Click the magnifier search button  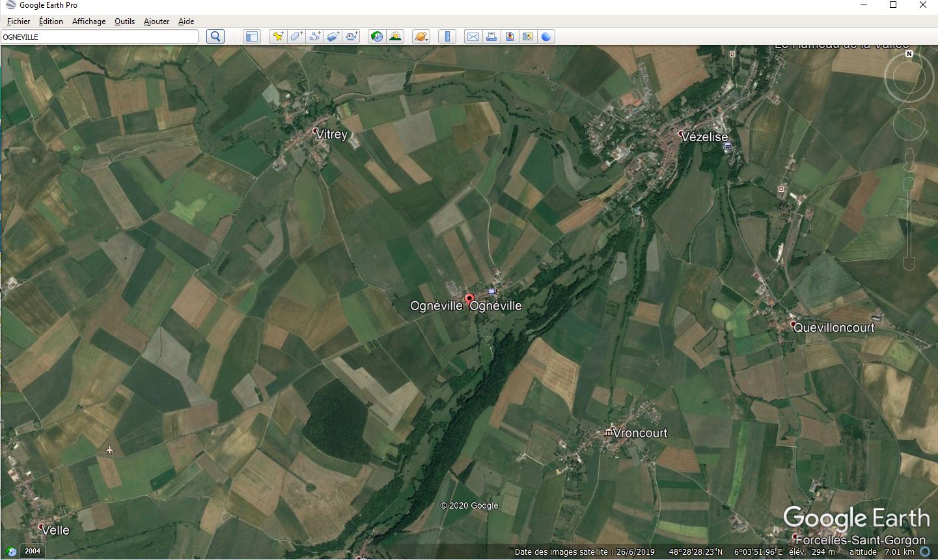coord(215,36)
